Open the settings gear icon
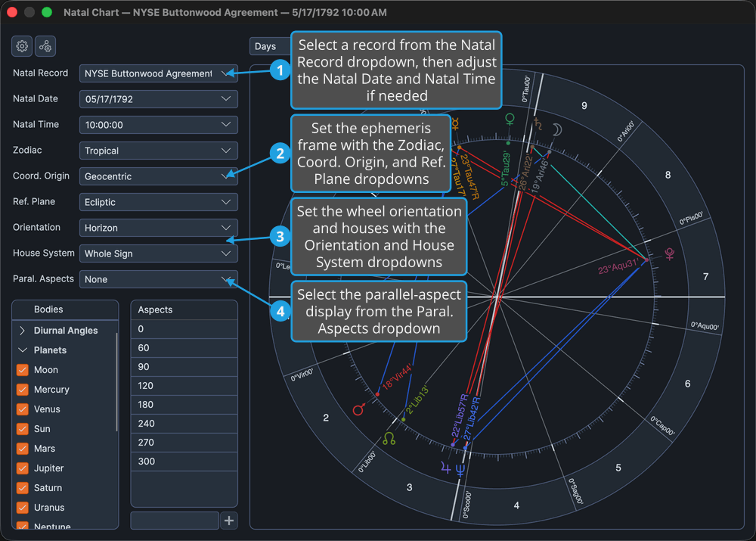Image resolution: width=756 pixels, height=541 pixels. click(22, 46)
